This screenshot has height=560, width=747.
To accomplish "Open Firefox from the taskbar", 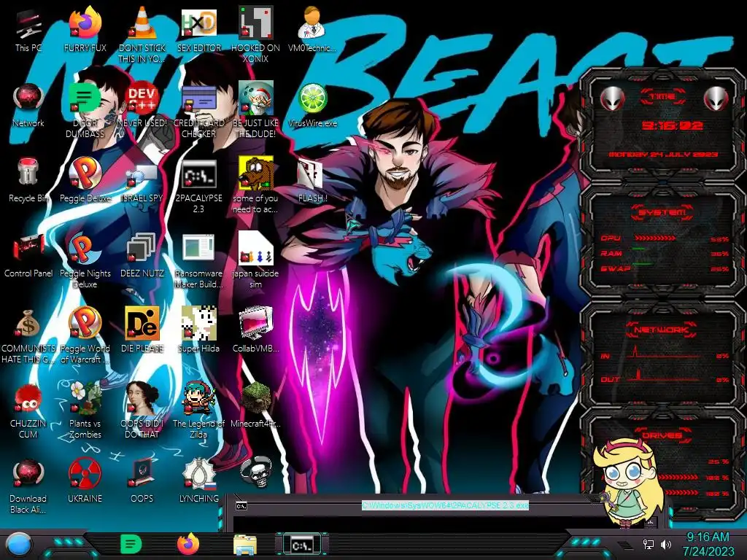I will [x=188, y=544].
